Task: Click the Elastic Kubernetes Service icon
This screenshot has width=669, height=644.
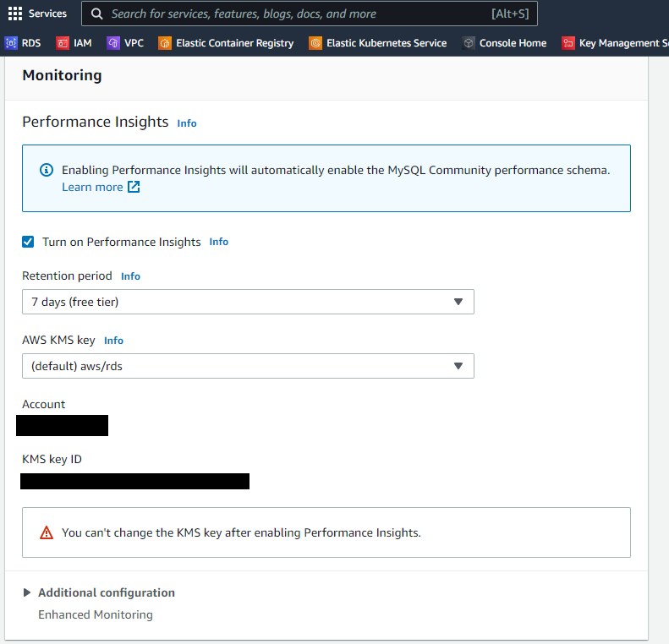Action: [x=315, y=43]
